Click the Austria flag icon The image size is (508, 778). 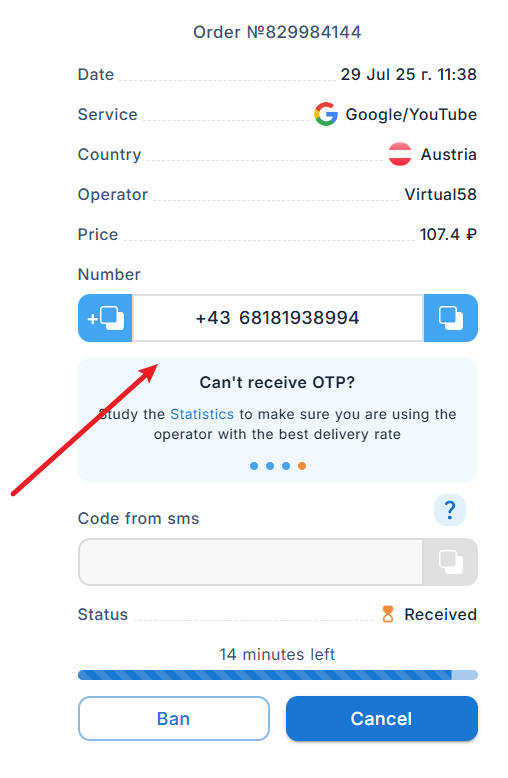pyautogui.click(x=400, y=154)
